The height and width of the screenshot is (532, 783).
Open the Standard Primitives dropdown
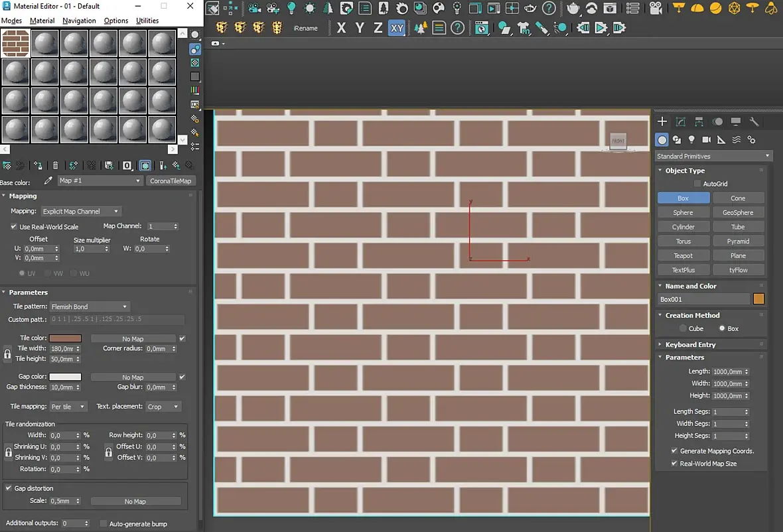(713, 157)
